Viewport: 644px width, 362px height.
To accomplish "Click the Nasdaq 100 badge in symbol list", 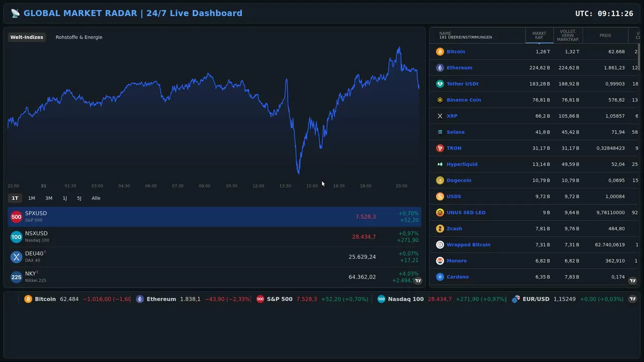I will tap(16, 237).
